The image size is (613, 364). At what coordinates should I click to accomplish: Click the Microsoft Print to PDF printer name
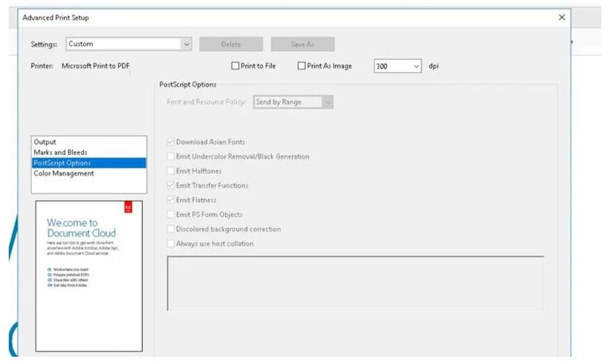point(95,66)
